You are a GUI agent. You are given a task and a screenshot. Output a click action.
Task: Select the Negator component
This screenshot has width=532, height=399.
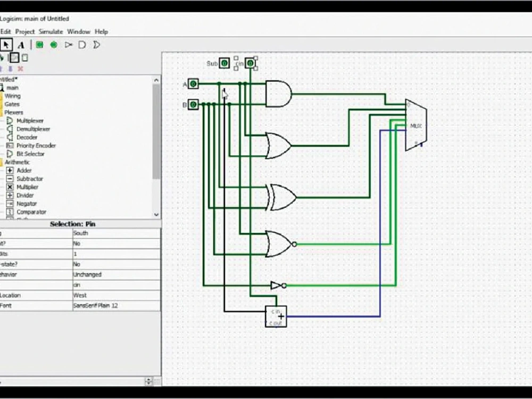point(27,204)
